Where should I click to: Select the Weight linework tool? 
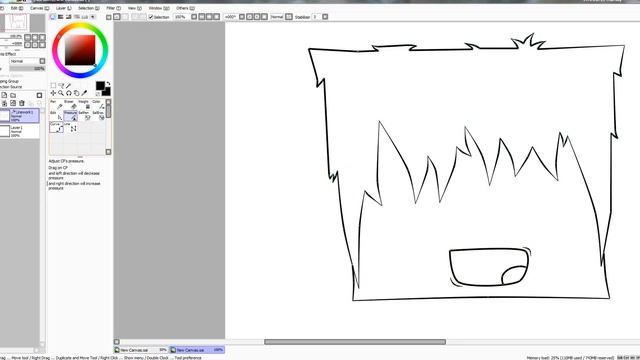click(x=84, y=104)
